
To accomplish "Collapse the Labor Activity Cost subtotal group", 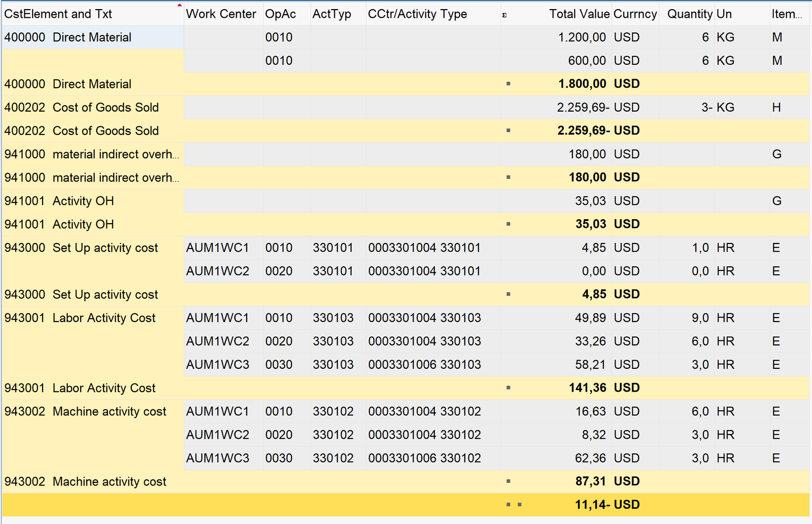I will pyautogui.click(x=508, y=388).
